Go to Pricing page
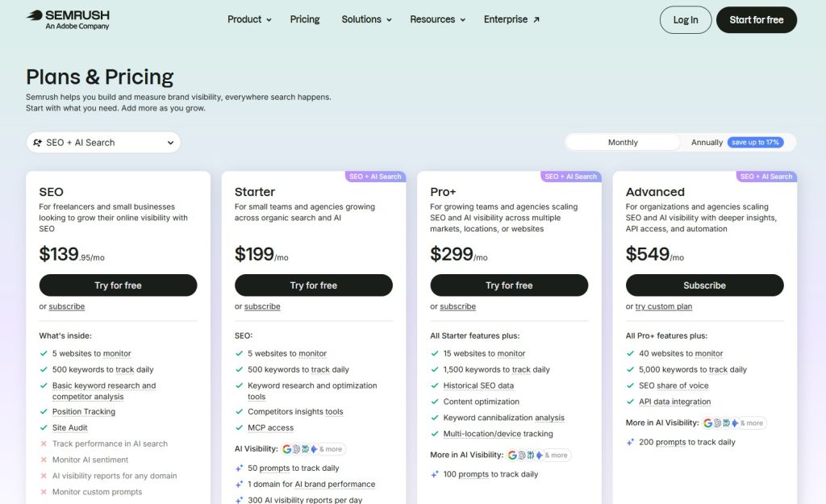The width and height of the screenshot is (826, 504). click(x=304, y=19)
